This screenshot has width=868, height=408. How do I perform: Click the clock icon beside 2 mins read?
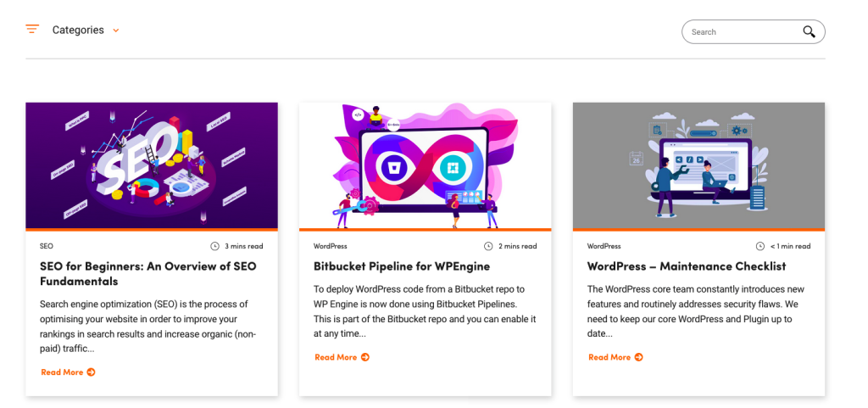coord(488,246)
